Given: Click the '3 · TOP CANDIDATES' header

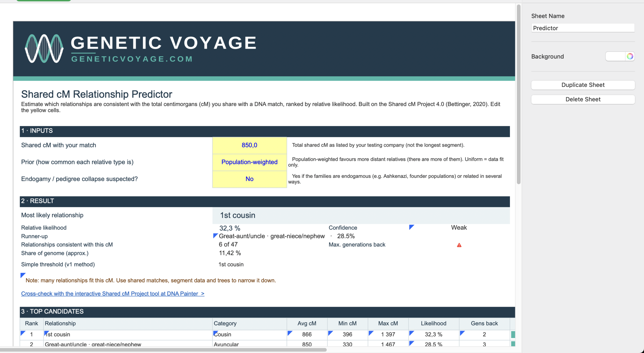Looking at the screenshot, I should tap(267, 312).
